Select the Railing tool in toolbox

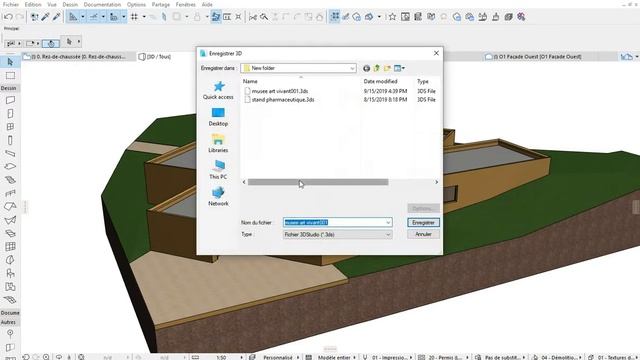point(10,193)
